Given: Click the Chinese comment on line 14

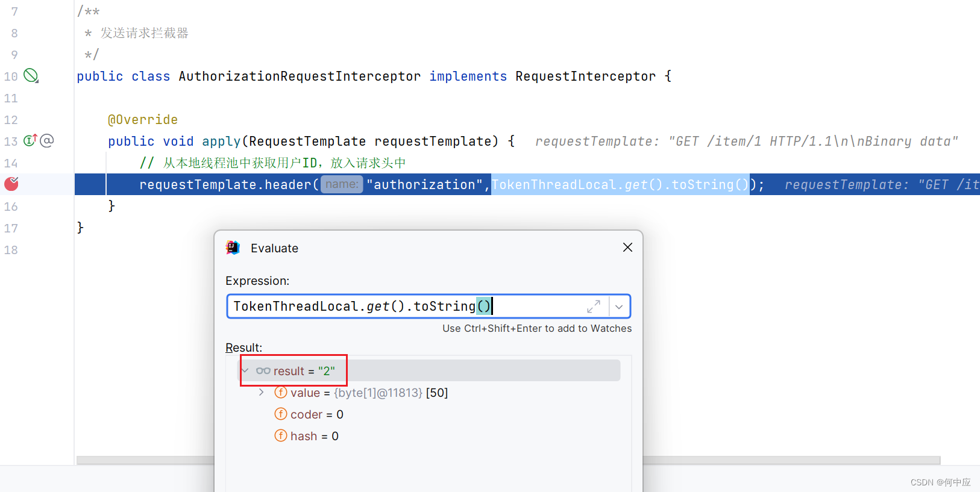Looking at the screenshot, I should point(272,163).
